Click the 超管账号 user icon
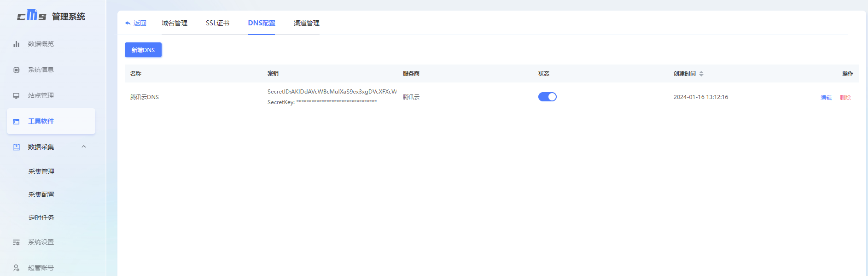 click(x=16, y=268)
